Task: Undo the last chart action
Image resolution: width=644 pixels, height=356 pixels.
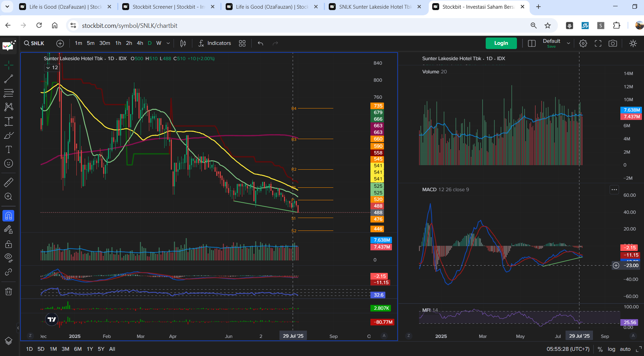Action: (x=260, y=43)
